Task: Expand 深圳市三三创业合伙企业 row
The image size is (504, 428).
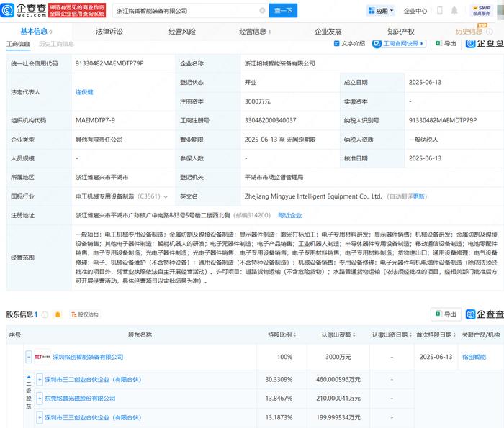Action: (40, 417)
